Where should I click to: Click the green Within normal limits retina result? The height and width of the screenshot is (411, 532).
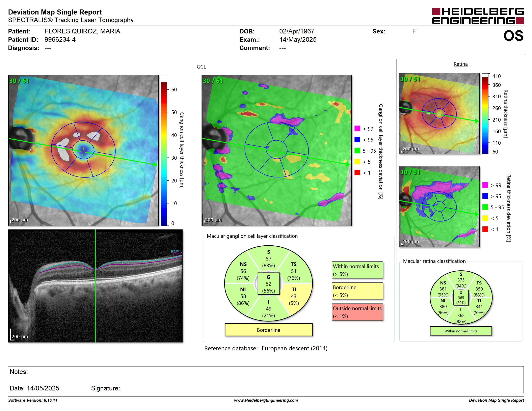[461, 331]
